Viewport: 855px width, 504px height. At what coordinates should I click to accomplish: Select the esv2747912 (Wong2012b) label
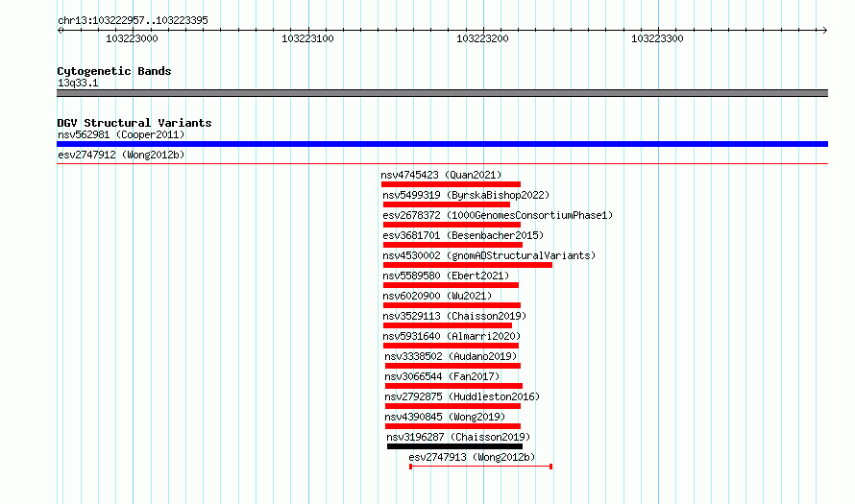(121, 155)
